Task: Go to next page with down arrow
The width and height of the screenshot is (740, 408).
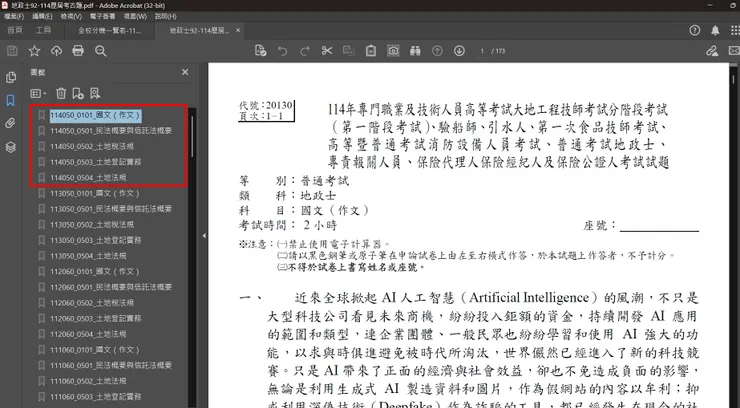Action: coord(458,51)
